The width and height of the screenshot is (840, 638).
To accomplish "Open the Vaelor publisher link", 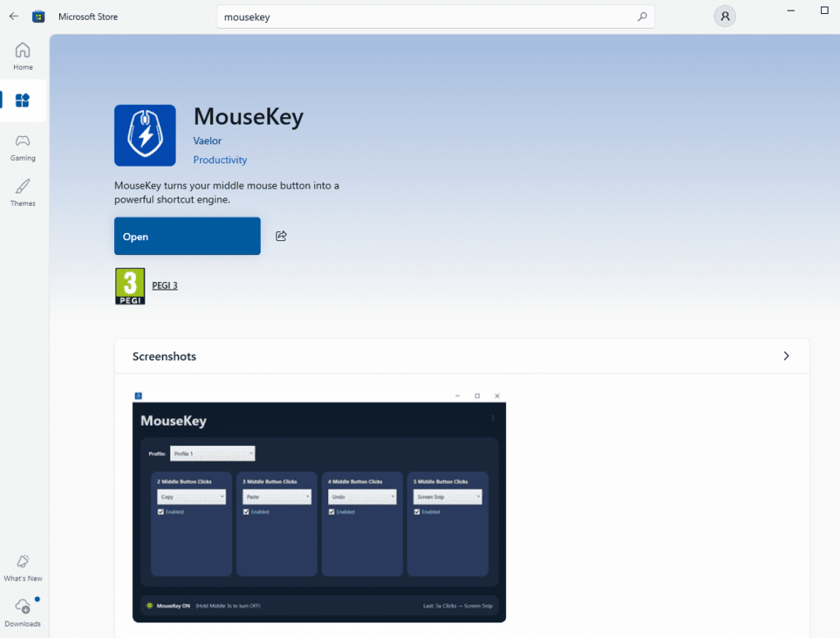I will [x=208, y=141].
